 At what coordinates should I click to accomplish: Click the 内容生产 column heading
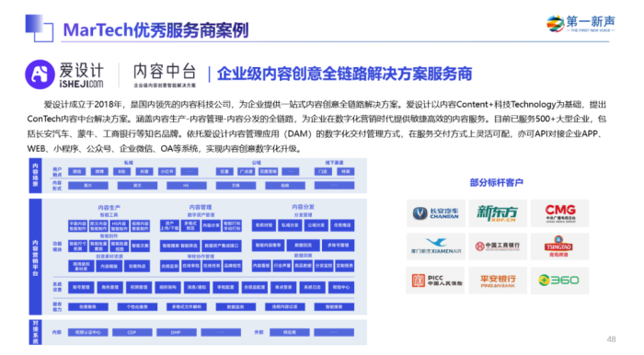coord(109,208)
